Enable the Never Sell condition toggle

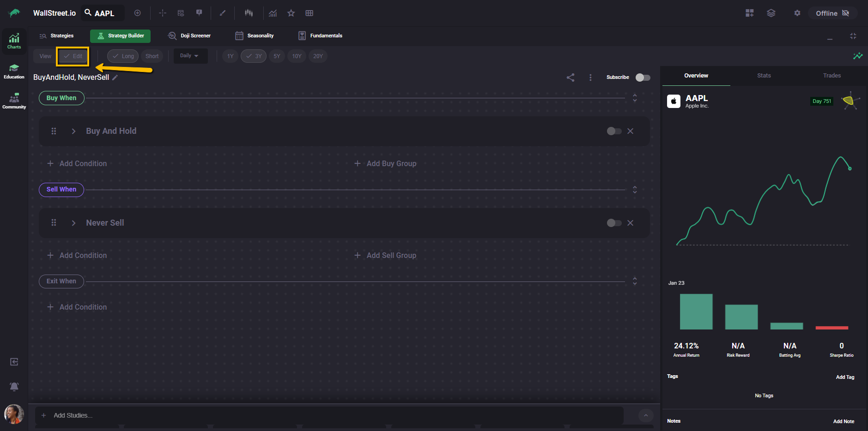point(614,223)
